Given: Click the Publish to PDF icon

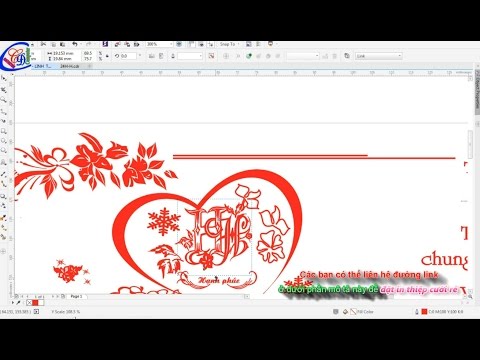Looking at the screenshot, I should [x=137, y=44].
